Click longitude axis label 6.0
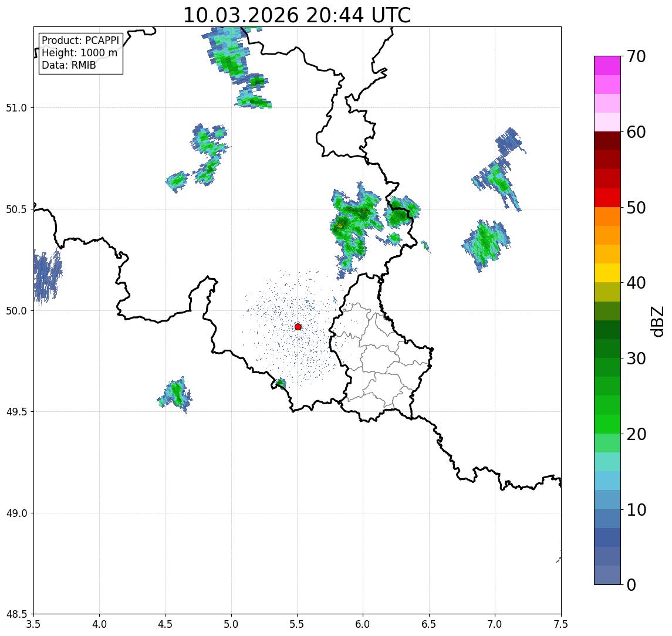672x636 pixels. tap(363, 624)
